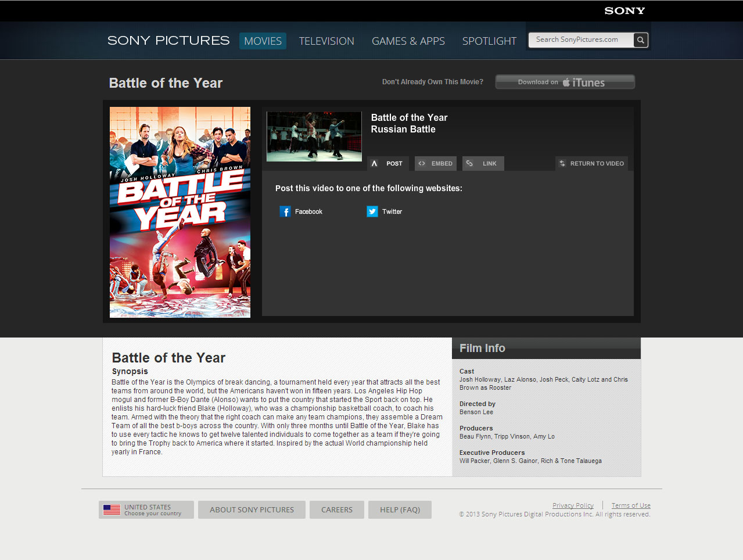The image size is (743, 560).
Task: Click the 'Battle of the Year Russian Battle' video title
Action: click(410, 123)
